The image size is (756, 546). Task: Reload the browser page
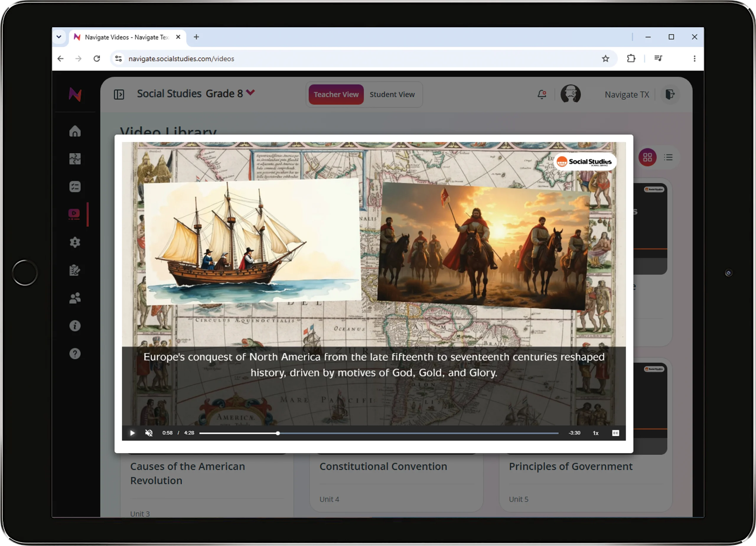[x=97, y=59]
